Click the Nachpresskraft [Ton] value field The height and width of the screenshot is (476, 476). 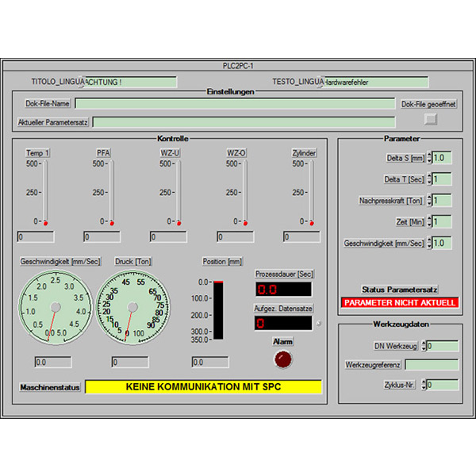[442, 201]
